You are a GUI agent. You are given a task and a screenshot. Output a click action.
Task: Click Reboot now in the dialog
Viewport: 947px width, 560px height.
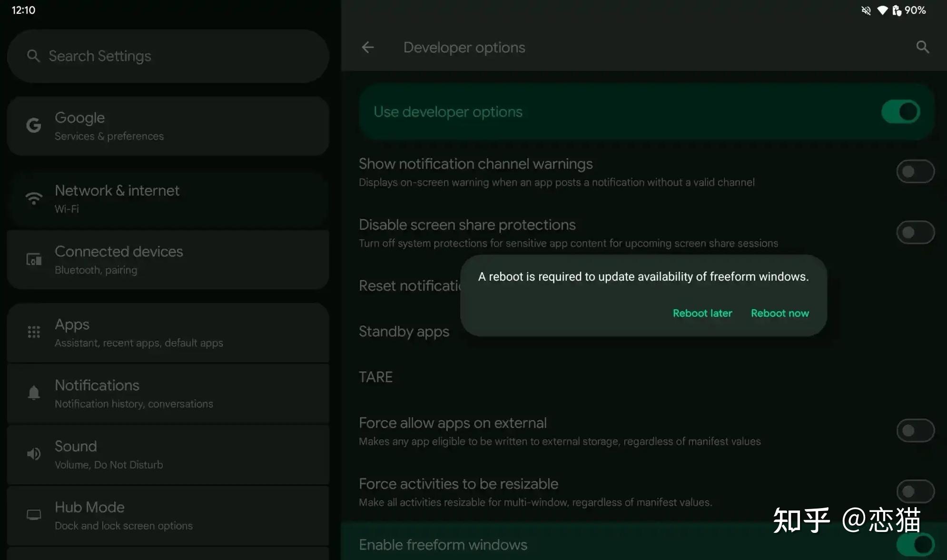click(779, 313)
